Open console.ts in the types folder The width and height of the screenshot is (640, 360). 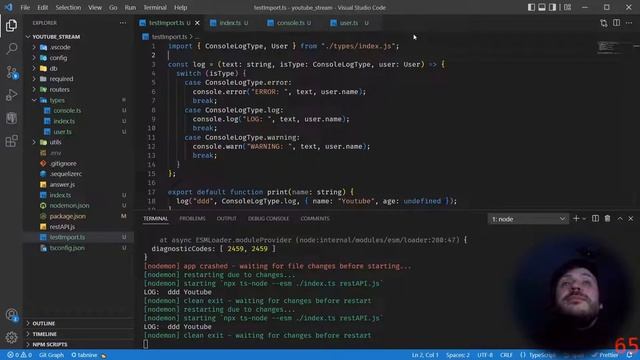coord(67,111)
